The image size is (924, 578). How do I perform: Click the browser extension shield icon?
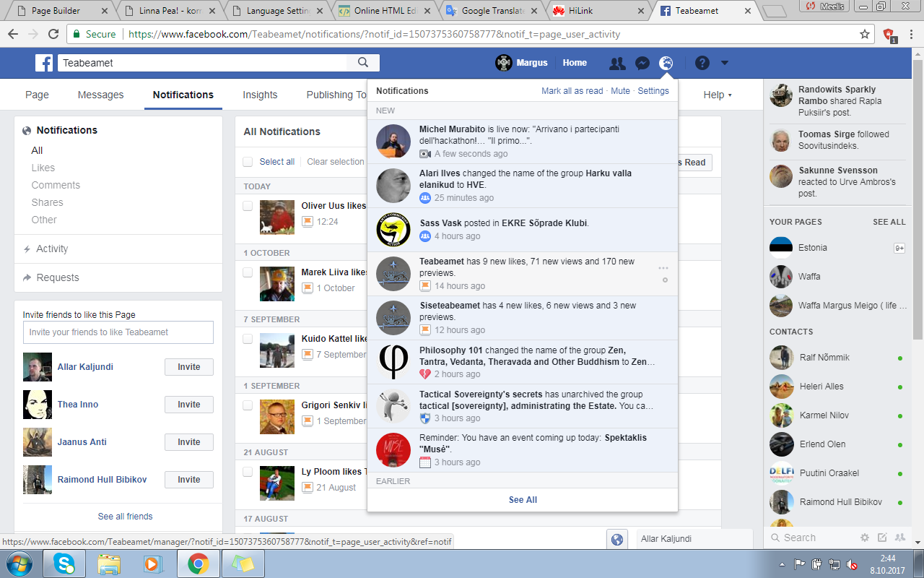[889, 35]
